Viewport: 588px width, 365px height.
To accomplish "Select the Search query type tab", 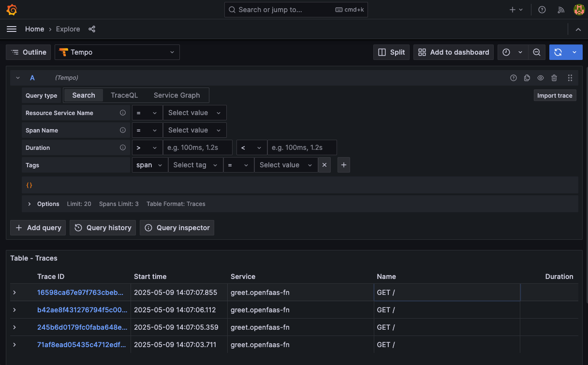I will [x=84, y=95].
